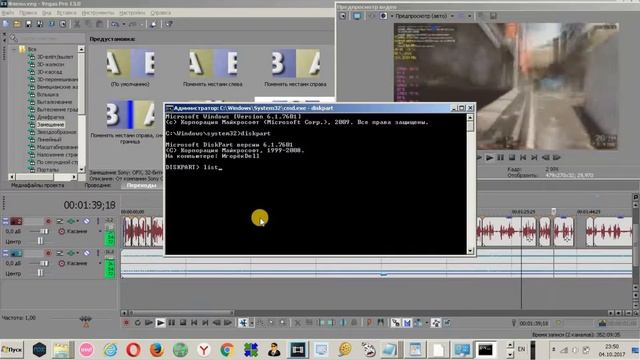Switch to Проводник tab
This screenshot has width=640, height=360.
click(x=98, y=185)
